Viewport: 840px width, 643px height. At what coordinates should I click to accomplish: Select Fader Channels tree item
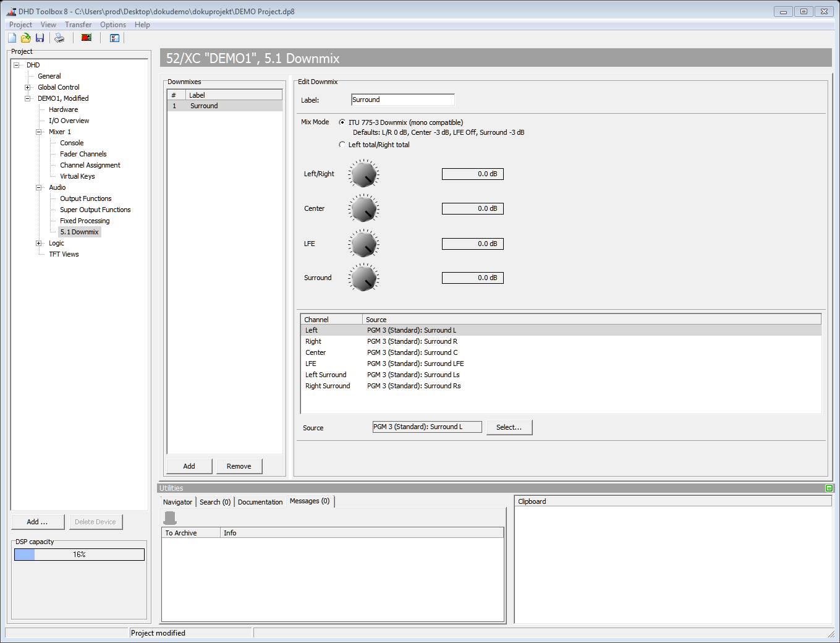(x=83, y=154)
